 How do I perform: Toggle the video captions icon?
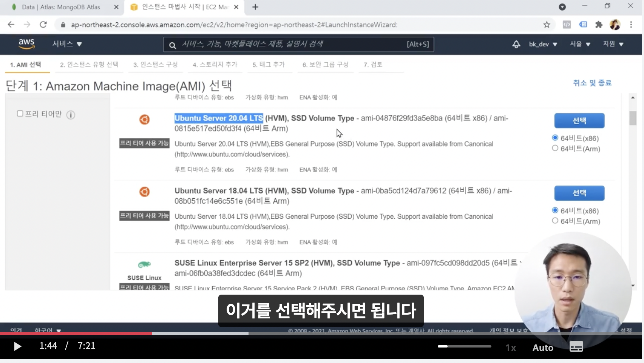click(576, 347)
